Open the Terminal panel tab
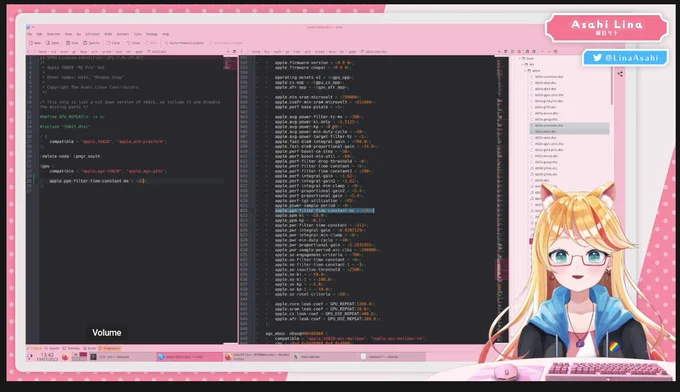This screenshot has height=392, width=680. [x=71, y=348]
